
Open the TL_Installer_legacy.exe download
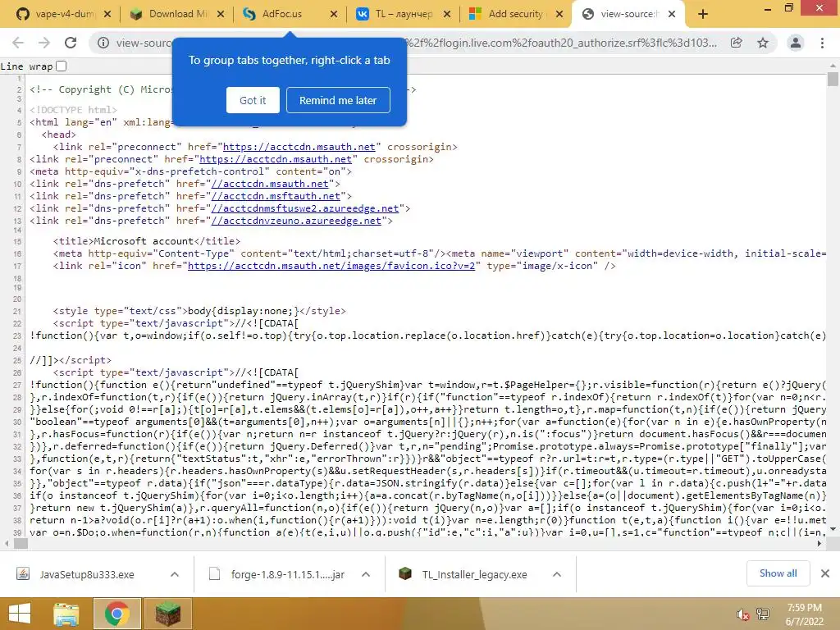[474, 574]
